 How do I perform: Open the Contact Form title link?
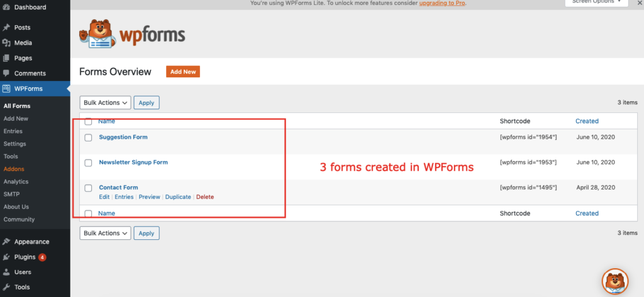tap(118, 188)
